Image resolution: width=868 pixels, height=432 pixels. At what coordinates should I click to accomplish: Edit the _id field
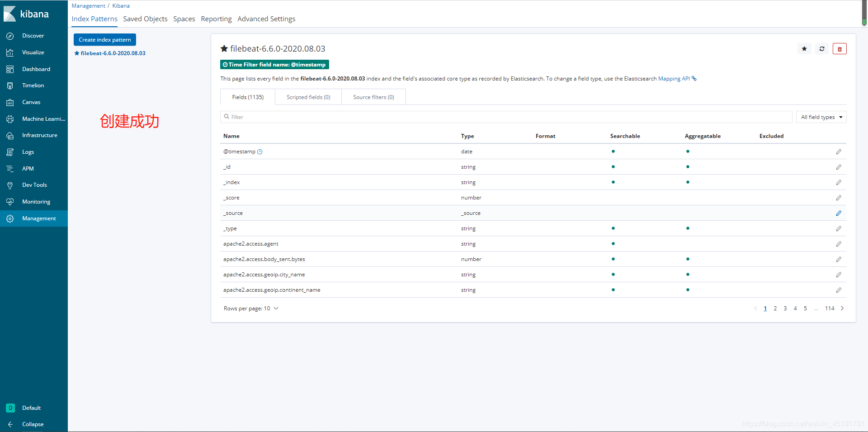point(839,167)
